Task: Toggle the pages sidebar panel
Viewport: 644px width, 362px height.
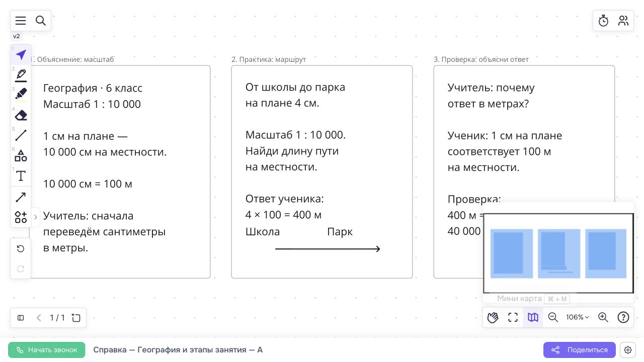Action: [x=21, y=318]
